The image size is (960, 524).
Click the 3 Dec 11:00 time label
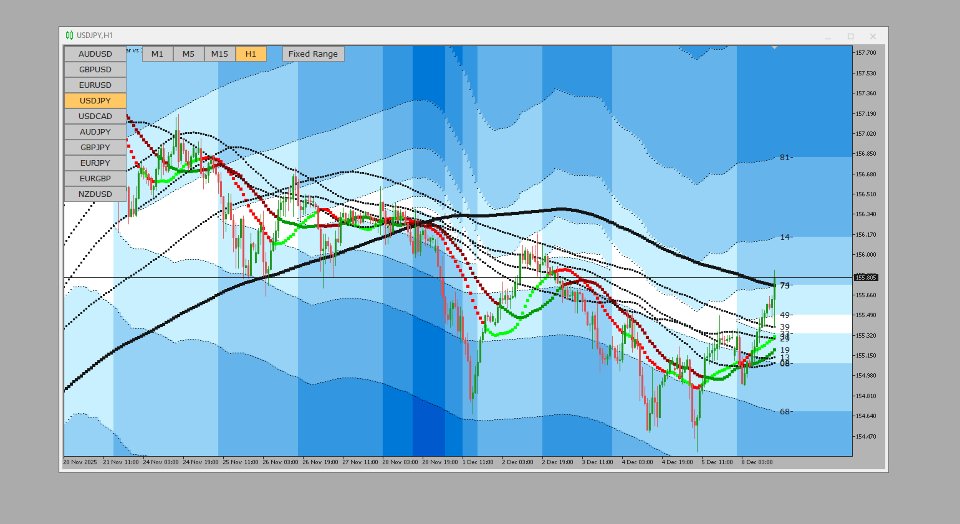tap(598, 462)
